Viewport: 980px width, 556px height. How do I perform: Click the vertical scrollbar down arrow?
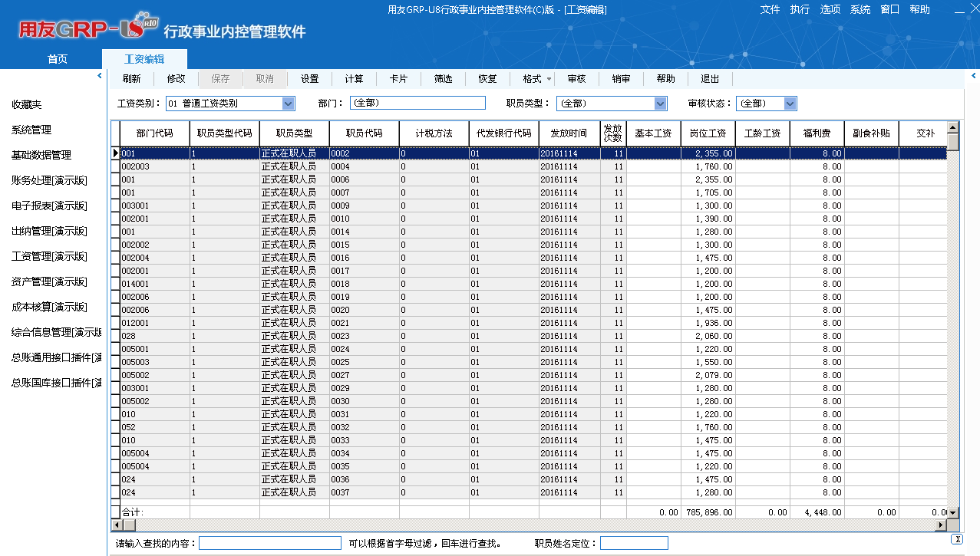click(953, 512)
